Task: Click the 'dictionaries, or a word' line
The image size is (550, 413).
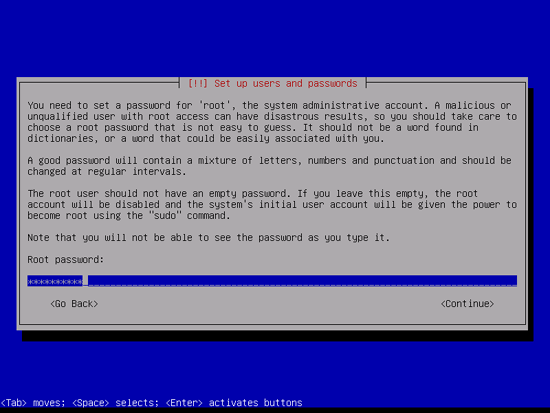Action: click(206, 139)
